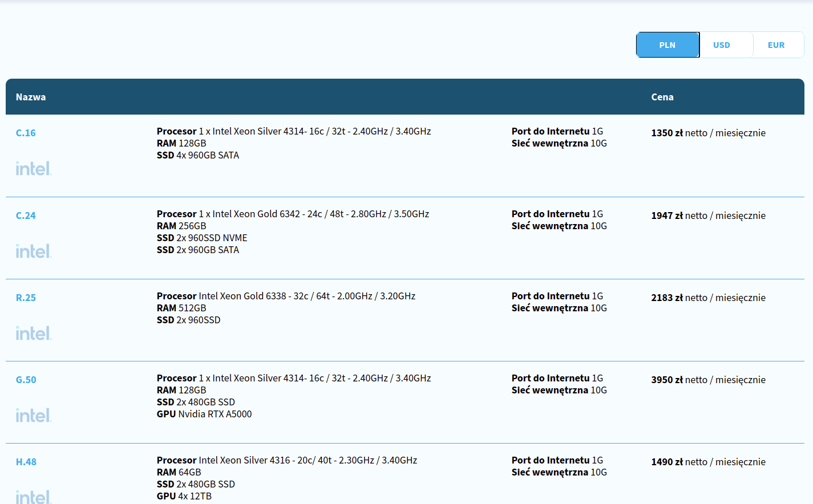
Task: Switch prices to USD
Action: (722, 45)
